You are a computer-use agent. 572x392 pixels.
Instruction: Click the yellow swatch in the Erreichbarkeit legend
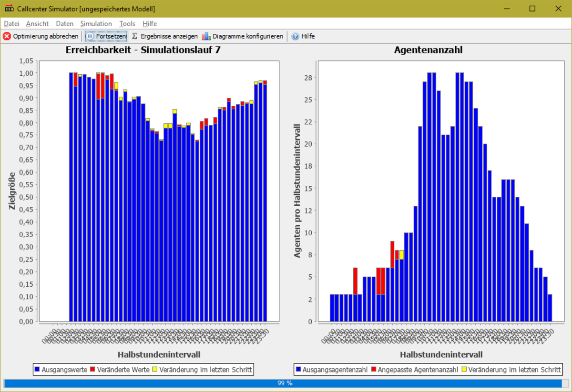pyautogui.click(x=155, y=369)
